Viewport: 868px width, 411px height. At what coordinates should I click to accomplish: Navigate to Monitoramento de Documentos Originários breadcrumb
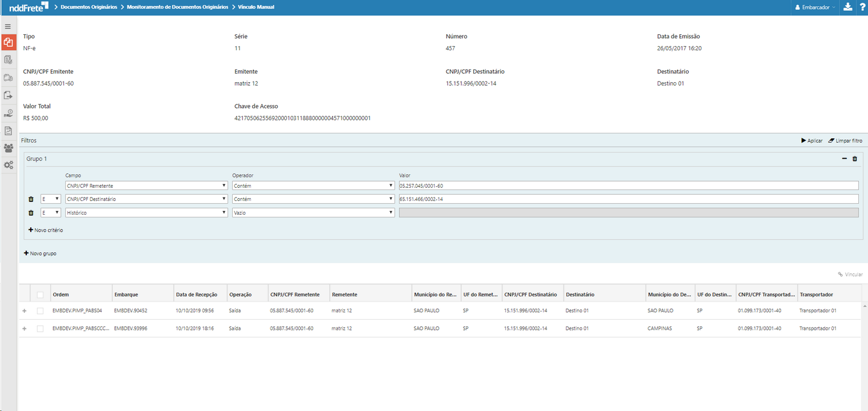[x=177, y=7]
